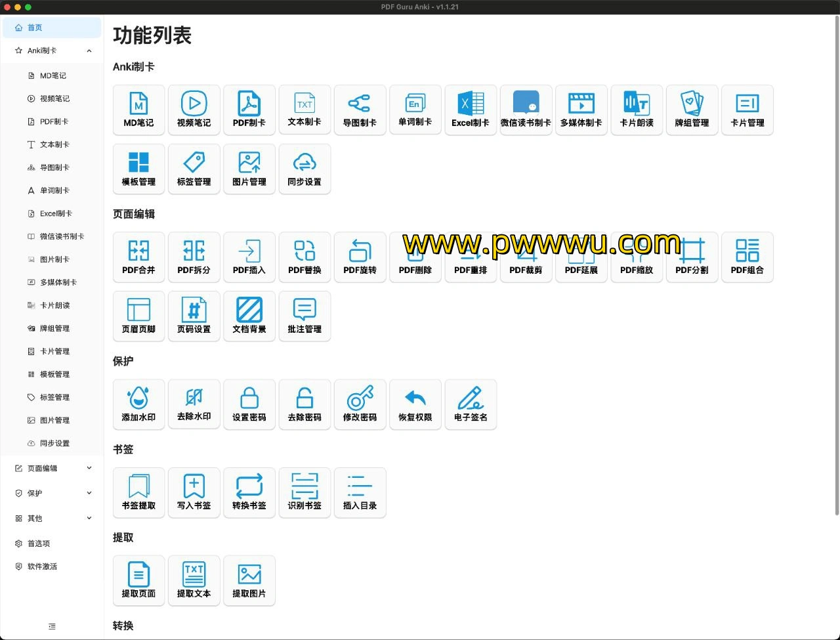This screenshot has height=640, width=840.
Task: Open 软件激活 in the sidebar
Action: click(x=52, y=566)
